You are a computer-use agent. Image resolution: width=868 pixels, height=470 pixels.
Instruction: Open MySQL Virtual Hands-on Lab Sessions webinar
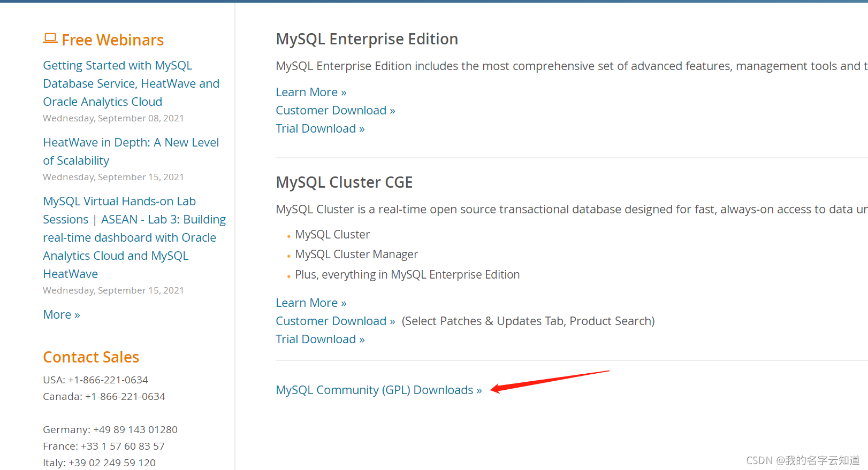[x=134, y=237]
